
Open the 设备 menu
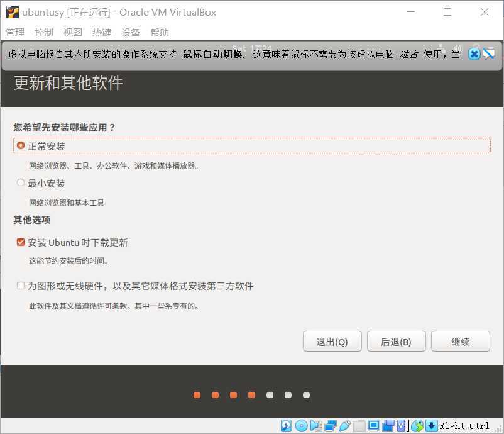click(x=131, y=32)
